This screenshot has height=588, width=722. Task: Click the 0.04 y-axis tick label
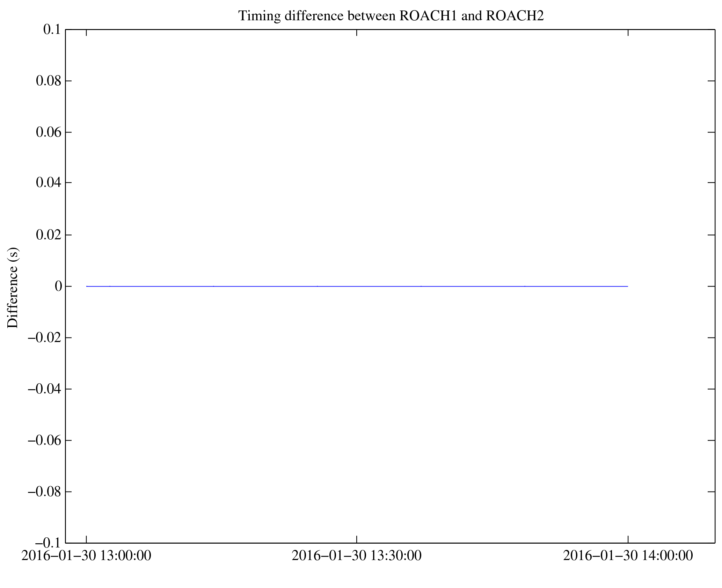49,183
